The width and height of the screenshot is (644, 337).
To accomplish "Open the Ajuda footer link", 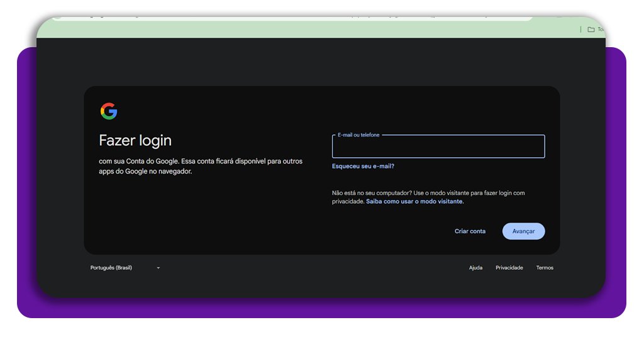I will pyautogui.click(x=475, y=268).
